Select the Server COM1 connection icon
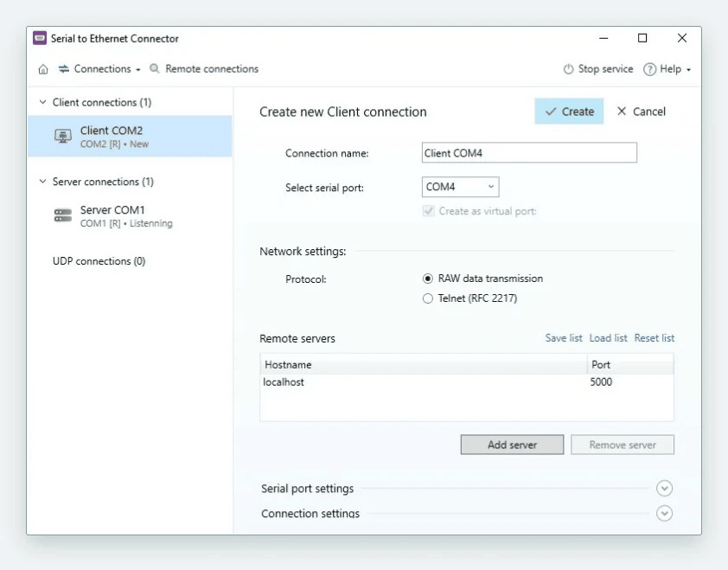728x570 pixels. pos(62,216)
